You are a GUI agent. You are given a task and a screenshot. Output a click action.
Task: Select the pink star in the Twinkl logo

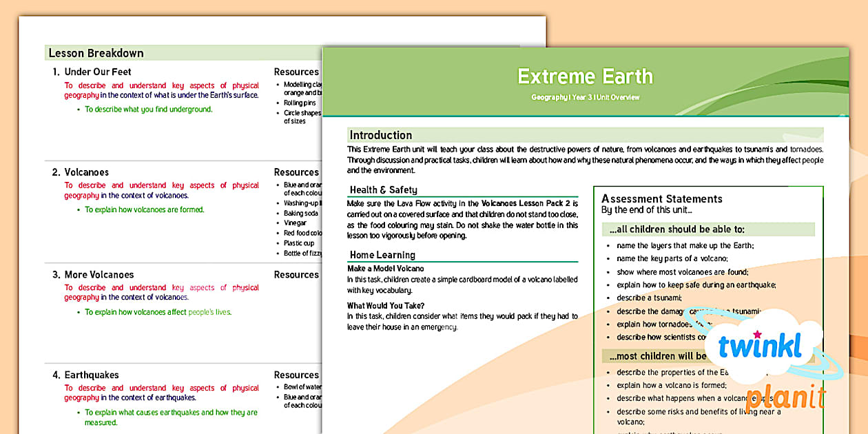coord(757,335)
